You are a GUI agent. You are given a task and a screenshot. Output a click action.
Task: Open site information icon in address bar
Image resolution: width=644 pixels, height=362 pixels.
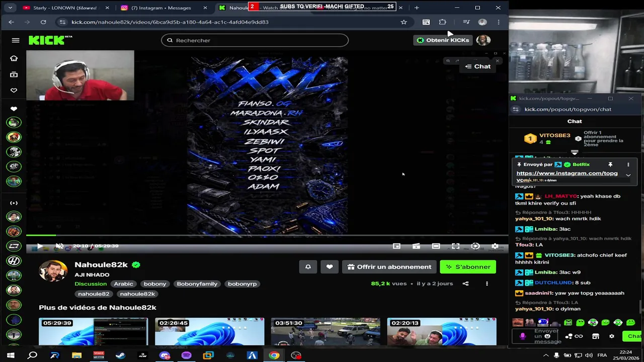tap(62, 22)
